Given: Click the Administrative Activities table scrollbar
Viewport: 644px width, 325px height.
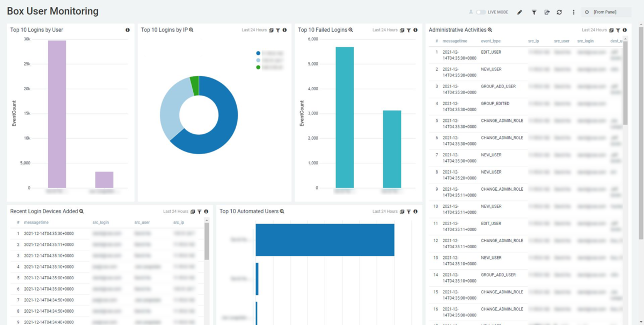Looking at the screenshot, I should [625, 81].
